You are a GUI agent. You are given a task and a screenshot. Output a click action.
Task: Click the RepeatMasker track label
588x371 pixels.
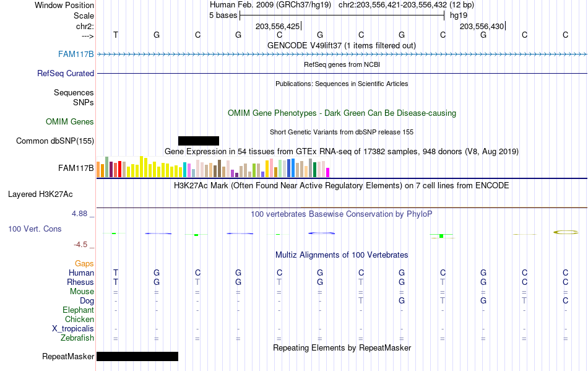click(x=68, y=356)
